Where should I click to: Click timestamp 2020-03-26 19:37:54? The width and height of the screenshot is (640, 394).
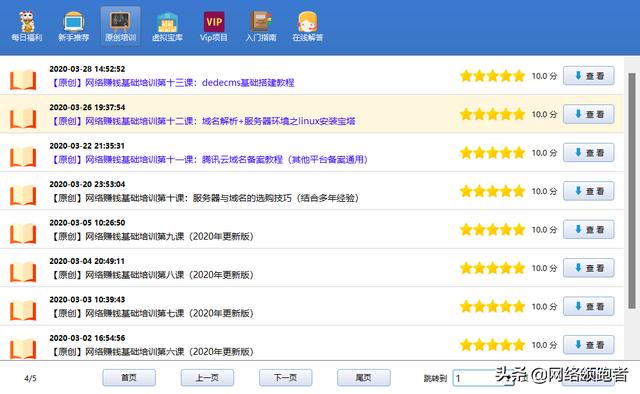[87, 107]
